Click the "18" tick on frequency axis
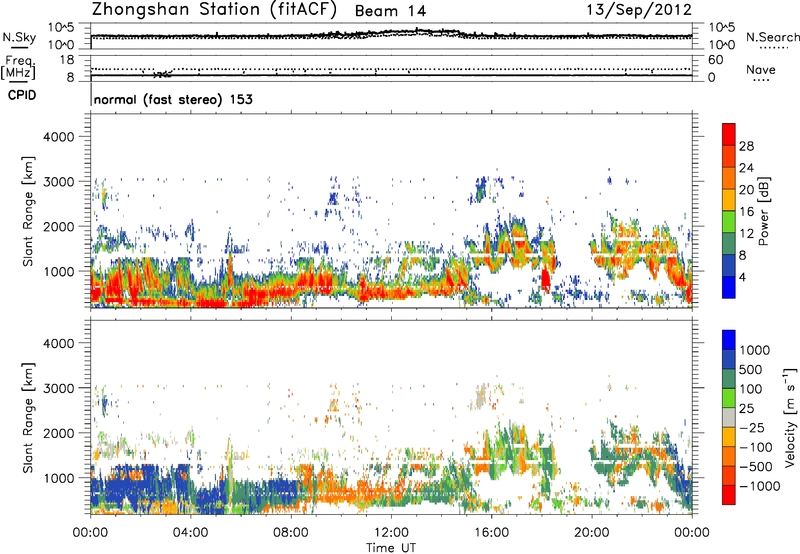 coord(67,60)
